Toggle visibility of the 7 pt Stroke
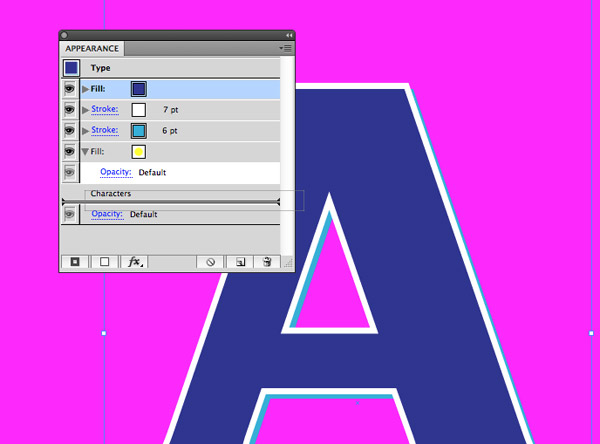The width and height of the screenshot is (600, 444). pyautogui.click(x=70, y=110)
